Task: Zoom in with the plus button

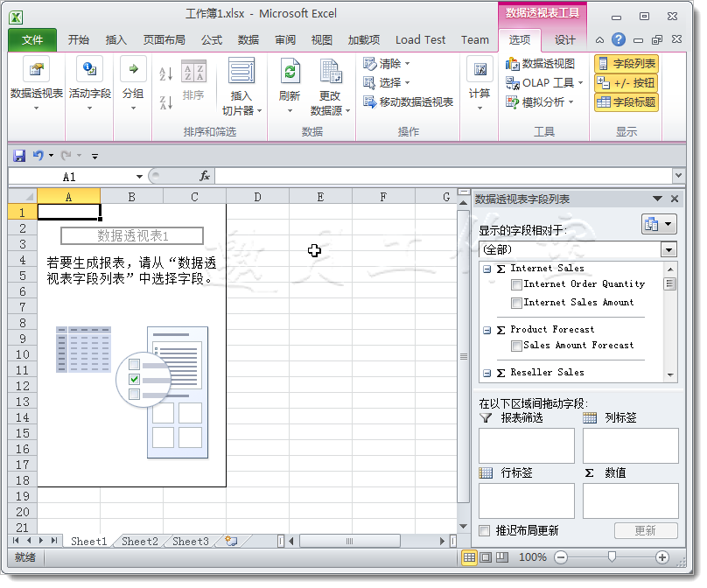Action: pyautogui.click(x=661, y=557)
